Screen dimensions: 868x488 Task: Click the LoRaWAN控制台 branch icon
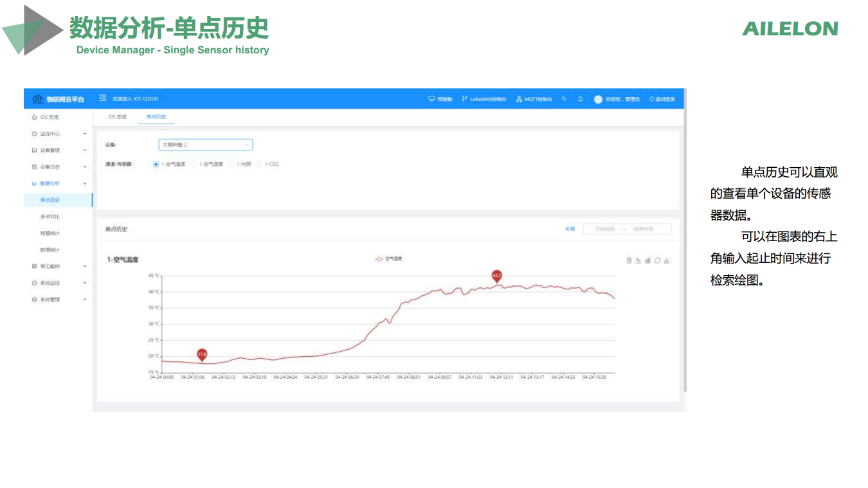[464, 99]
